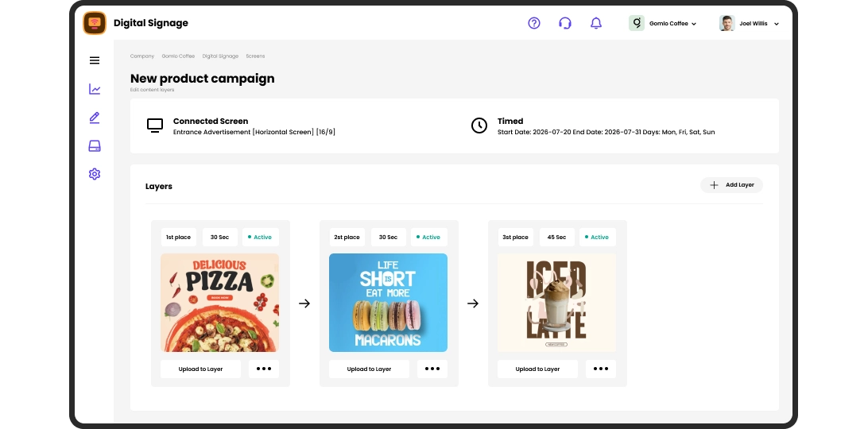Open the three-dots menu on the pizza layer
Screen dimensions: 868x429
(264, 369)
